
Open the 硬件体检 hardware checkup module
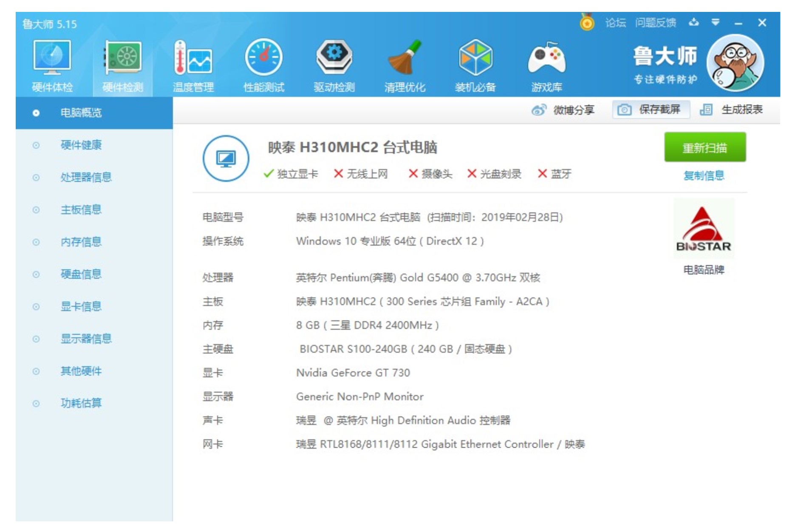(x=52, y=66)
